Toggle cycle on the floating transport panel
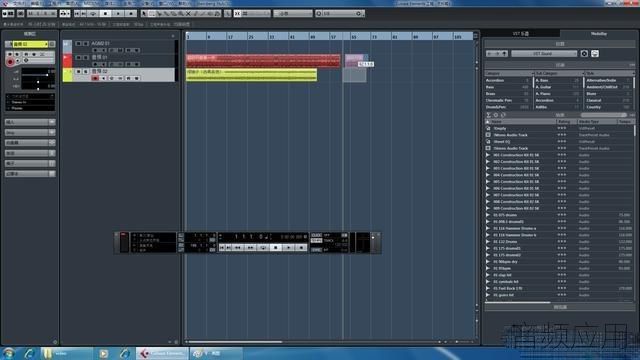 [x=263, y=247]
